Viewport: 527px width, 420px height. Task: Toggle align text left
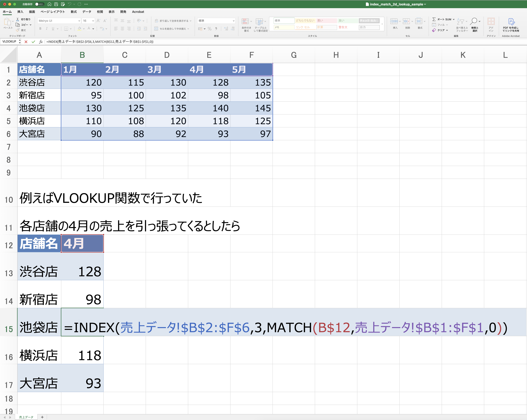point(116,29)
